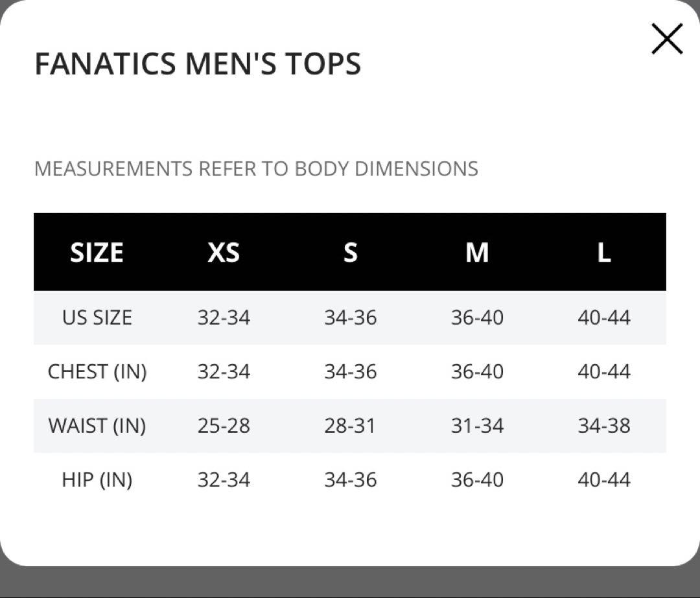Select the HIP (IN) row label
Screen dimensions: 700x598
[97, 479]
